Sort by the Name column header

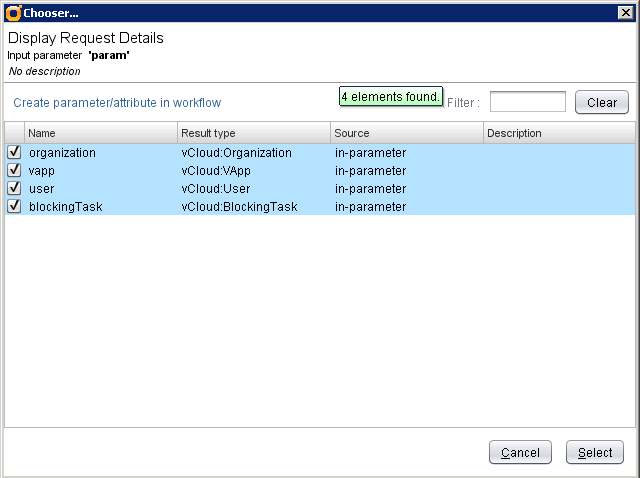pyautogui.click(x=100, y=133)
